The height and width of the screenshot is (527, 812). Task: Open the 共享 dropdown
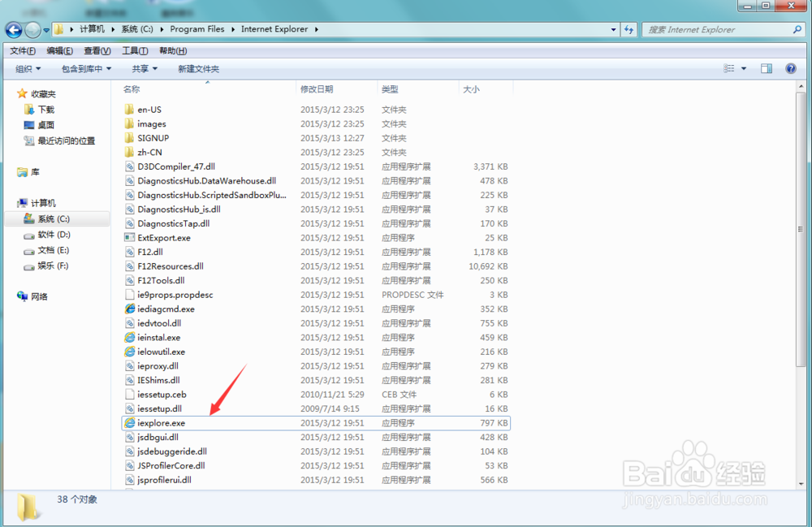pos(145,69)
